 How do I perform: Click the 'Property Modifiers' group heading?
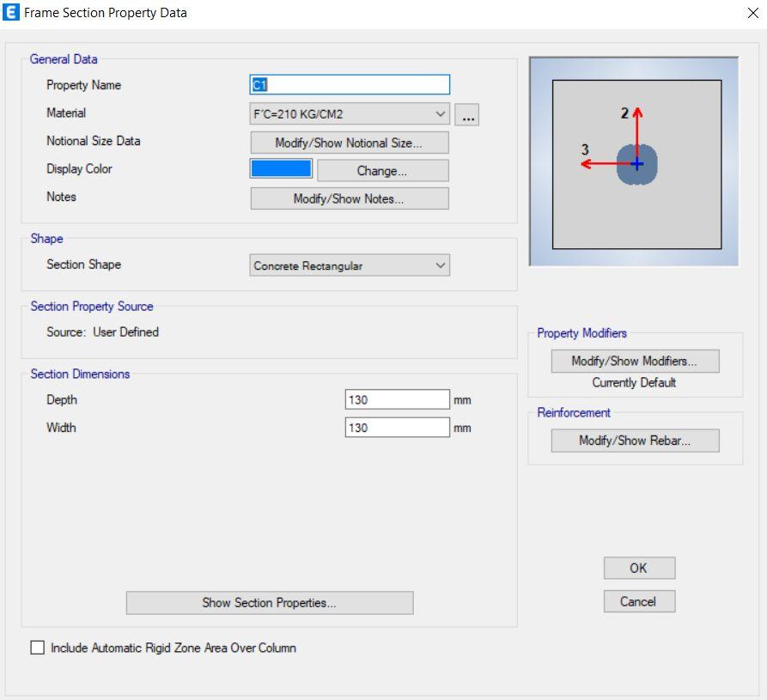[581, 333]
